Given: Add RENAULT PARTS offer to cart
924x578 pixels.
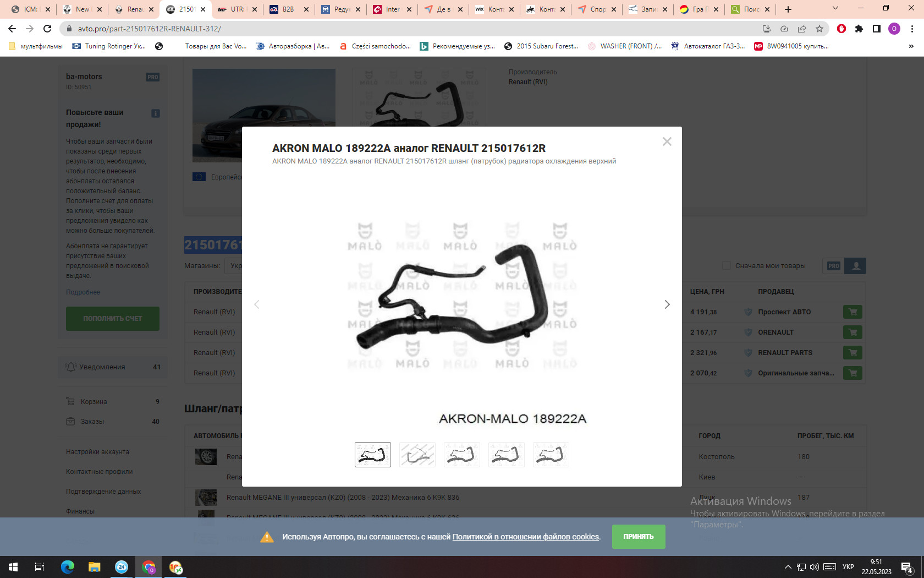Looking at the screenshot, I should pos(852,353).
